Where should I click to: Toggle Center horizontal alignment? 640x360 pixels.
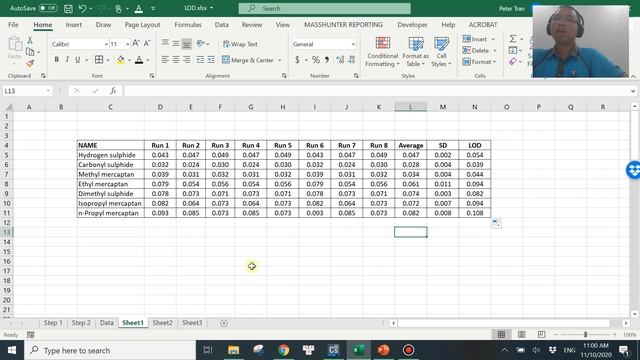coord(176,60)
